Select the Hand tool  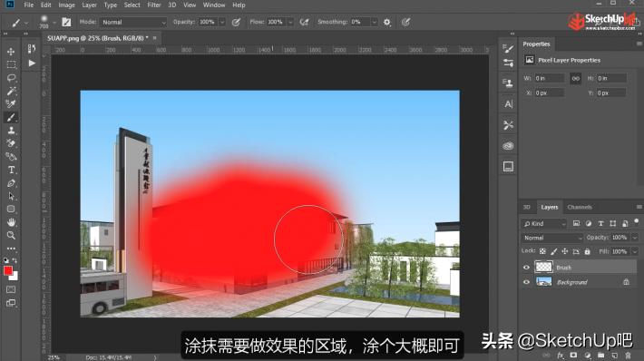(x=11, y=222)
